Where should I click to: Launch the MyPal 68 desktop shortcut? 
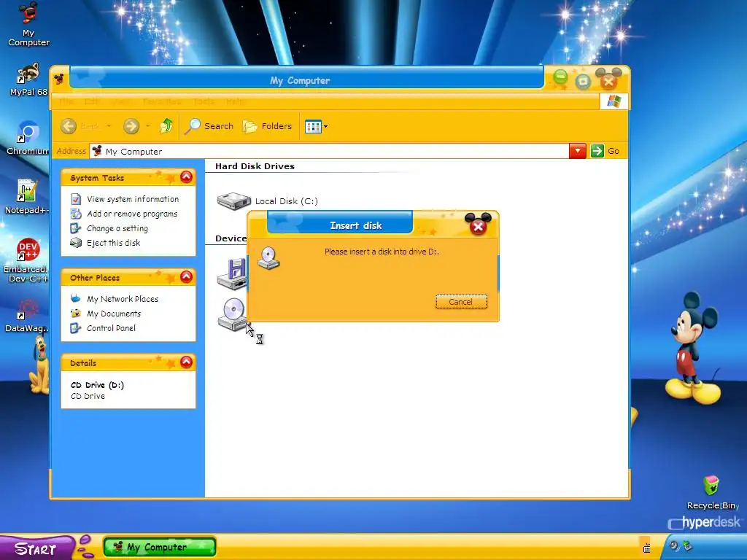click(28, 79)
